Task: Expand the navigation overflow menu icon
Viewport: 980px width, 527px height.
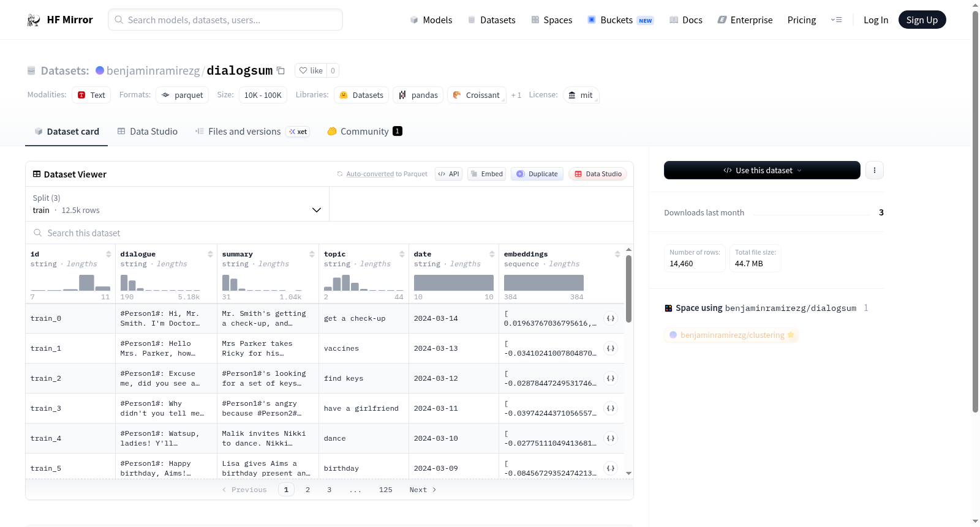Action: click(x=836, y=20)
